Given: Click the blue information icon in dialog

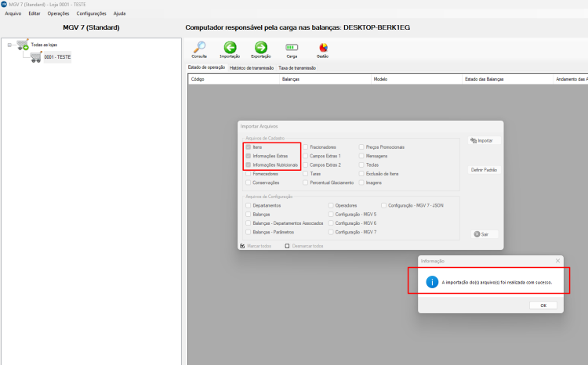Looking at the screenshot, I should coord(432,282).
